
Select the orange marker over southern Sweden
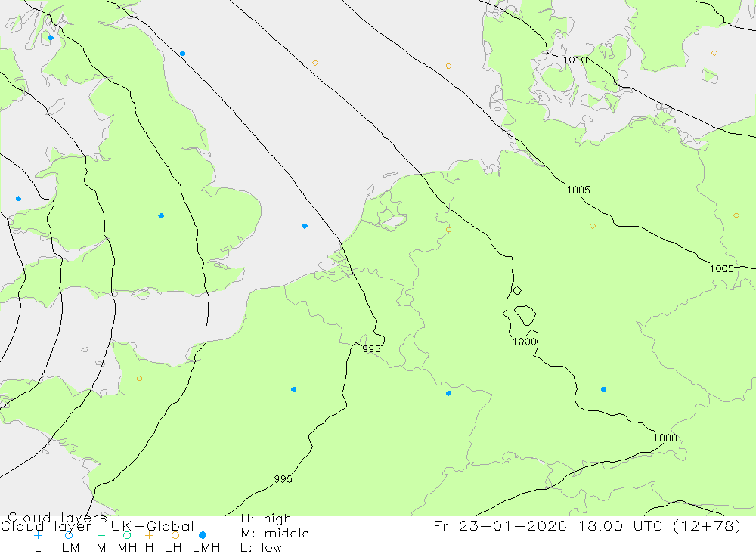pos(714,53)
